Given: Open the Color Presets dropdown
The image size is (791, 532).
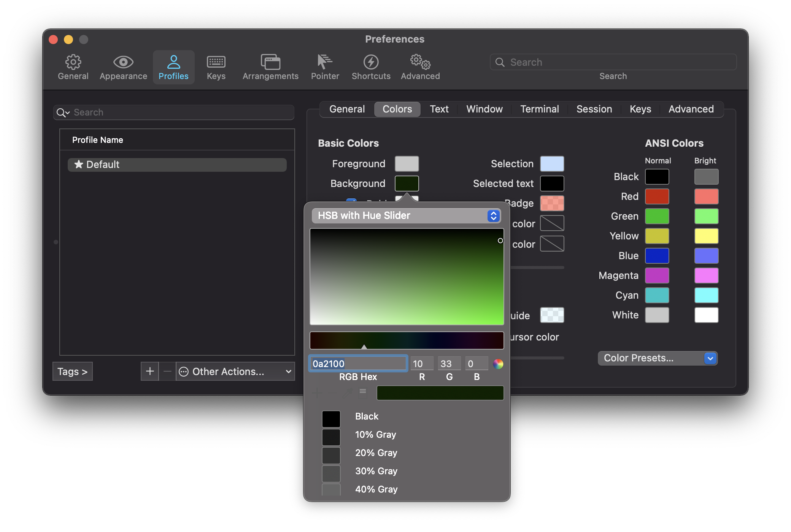Looking at the screenshot, I should pos(657,358).
